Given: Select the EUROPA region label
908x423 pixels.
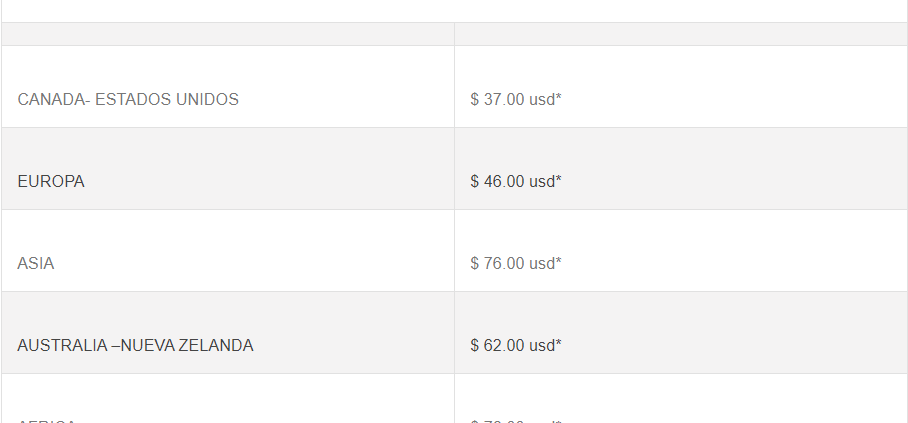Looking at the screenshot, I should pyautogui.click(x=51, y=182).
